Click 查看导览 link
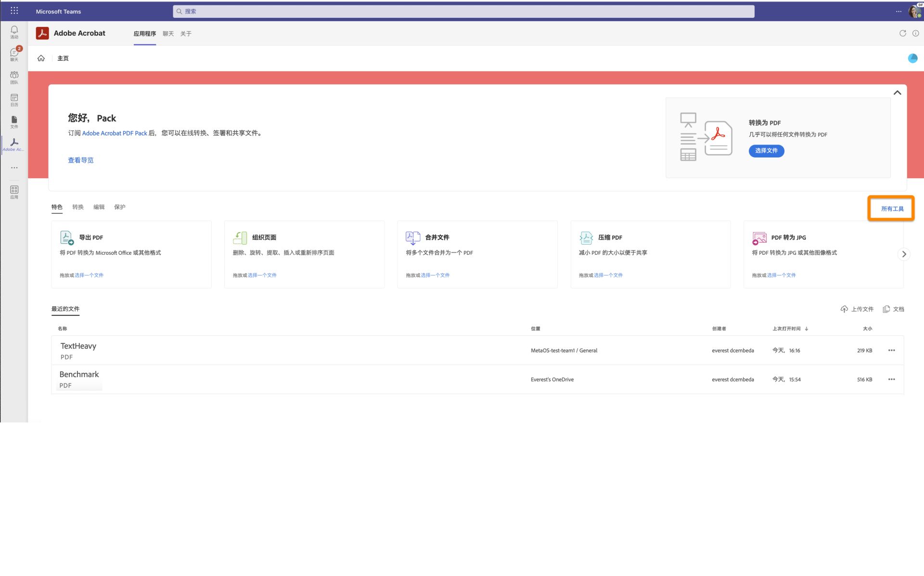 [80, 160]
